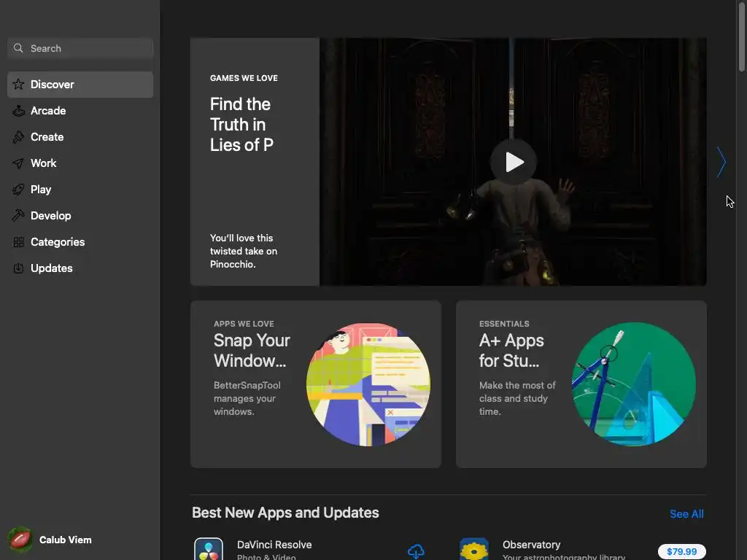Show next featured story with right chevron
This screenshot has width=747, height=560.
pos(721,163)
